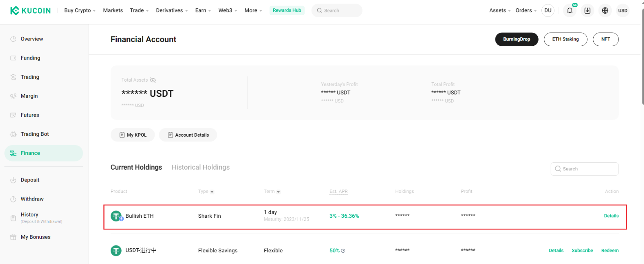View Details for USDT Flexible Savings
Screen dimensions: 644x264
click(x=556, y=251)
